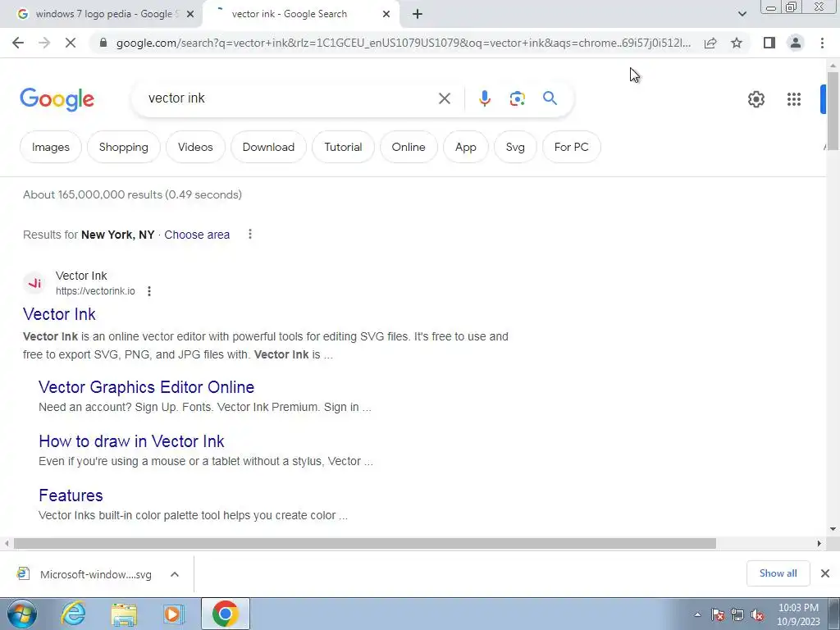Click into the Google search box
This screenshot has height=630, width=840.
point(290,98)
